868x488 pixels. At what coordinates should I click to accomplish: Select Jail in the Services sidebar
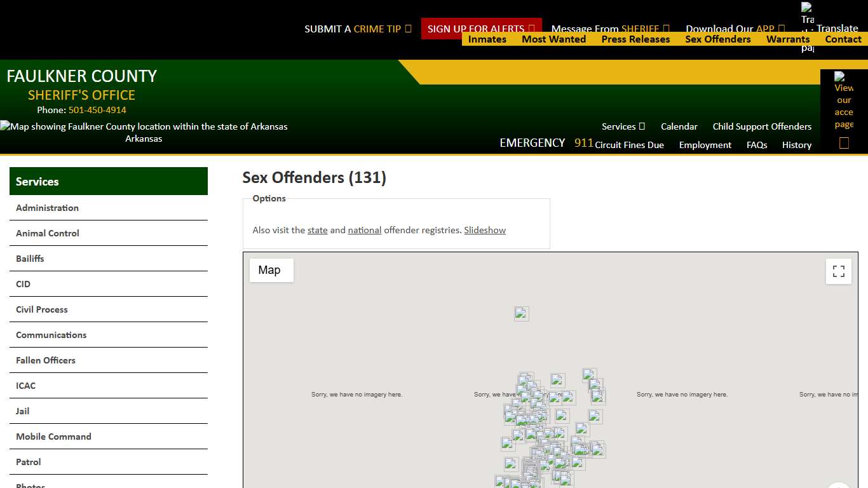pyautogui.click(x=22, y=410)
